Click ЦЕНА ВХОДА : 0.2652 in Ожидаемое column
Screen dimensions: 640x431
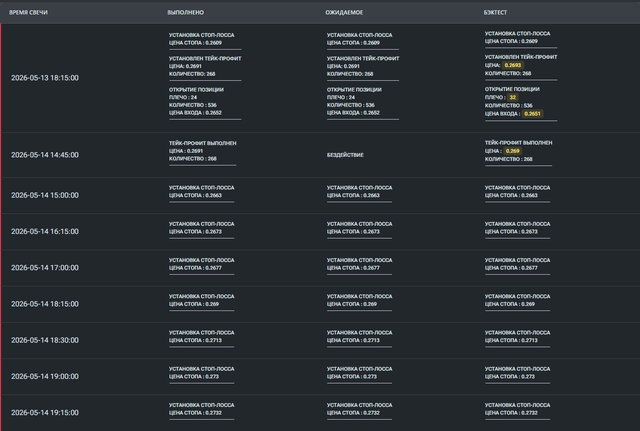click(353, 113)
